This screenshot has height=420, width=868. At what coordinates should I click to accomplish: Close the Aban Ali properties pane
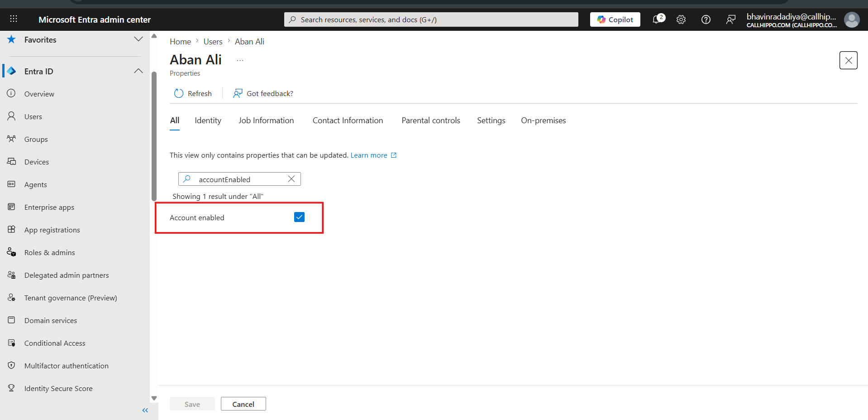(848, 60)
